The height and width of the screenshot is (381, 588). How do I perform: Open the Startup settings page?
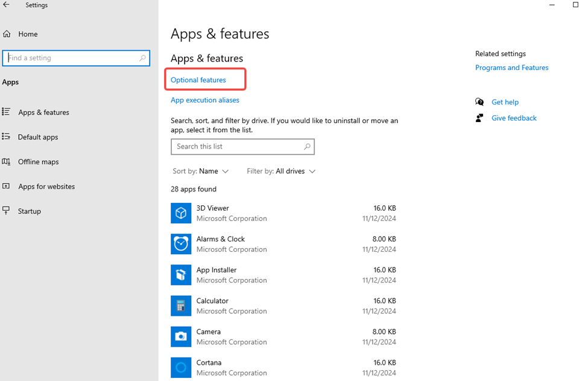click(x=30, y=211)
